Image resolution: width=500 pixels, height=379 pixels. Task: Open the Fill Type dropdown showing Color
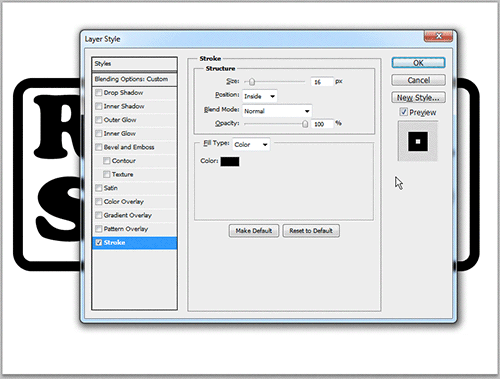pos(251,145)
